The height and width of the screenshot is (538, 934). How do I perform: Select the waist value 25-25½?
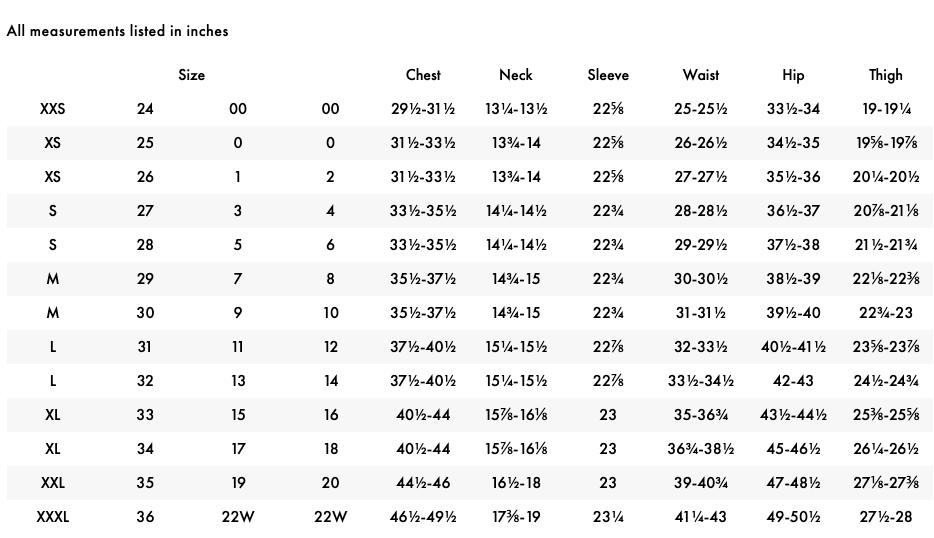(700, 109)
